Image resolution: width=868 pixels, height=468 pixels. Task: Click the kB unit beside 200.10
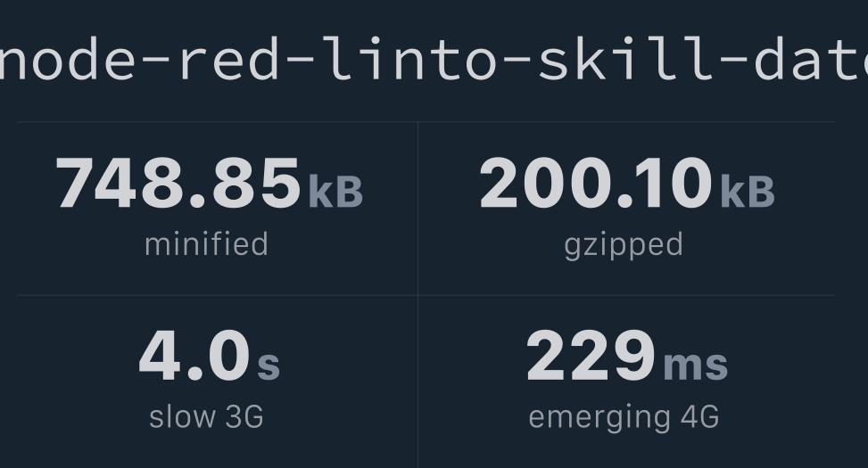point(748,192)
